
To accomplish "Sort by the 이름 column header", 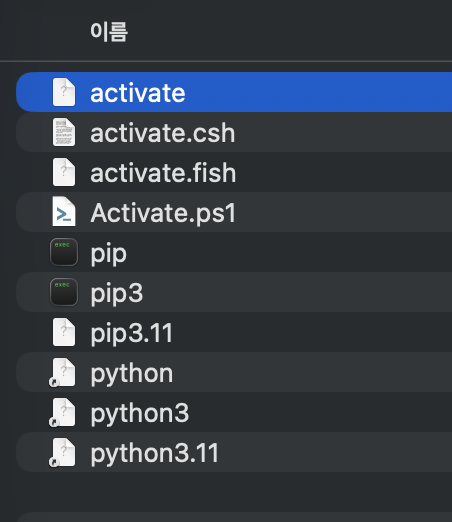I will (x=109, y=32).
